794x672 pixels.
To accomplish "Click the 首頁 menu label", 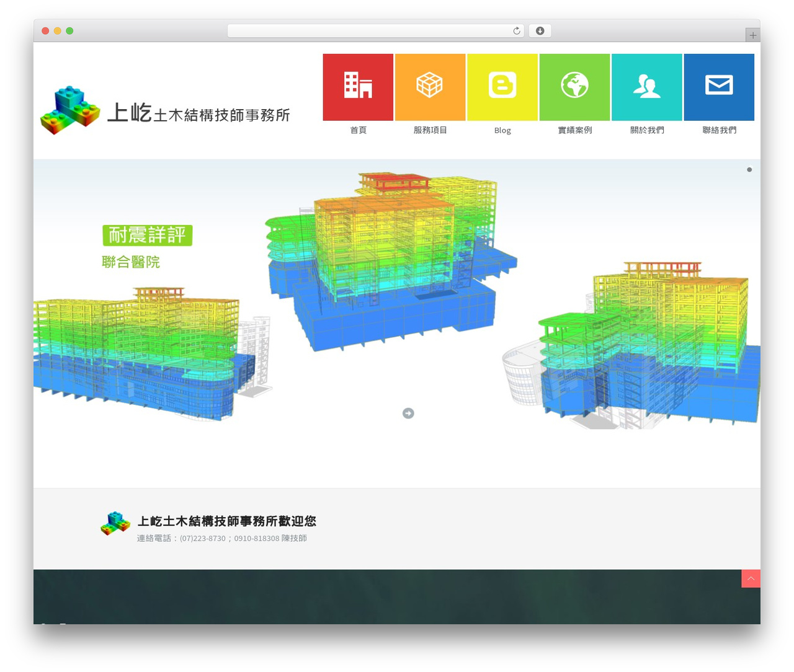I will pos(358,130).
